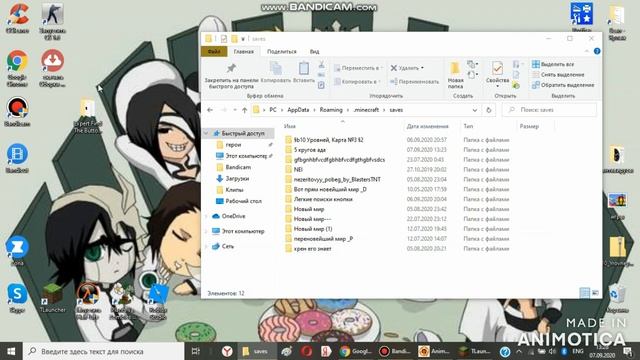The width and height of the screenshot is (640, 360).
Task: Click the History icon in Открыть group
Action: pyautogui.click(x=516, y=85)
